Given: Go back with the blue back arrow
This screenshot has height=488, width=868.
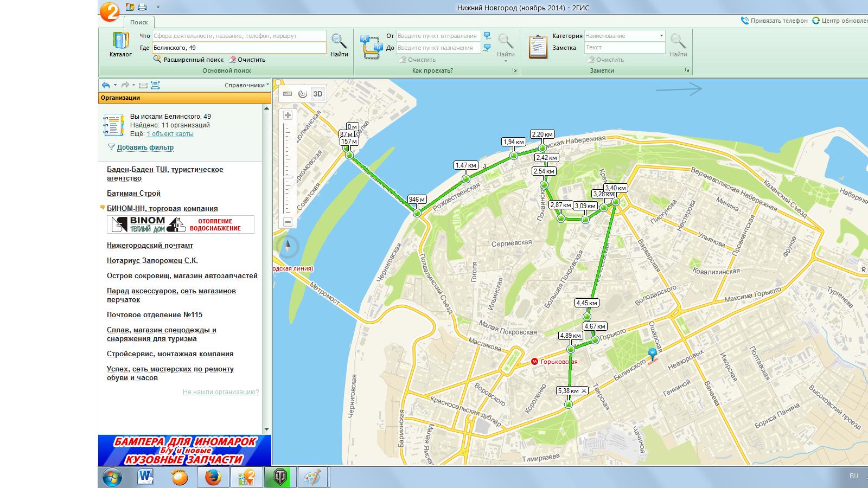Looking at the screenshot, I should coord(106,85).
